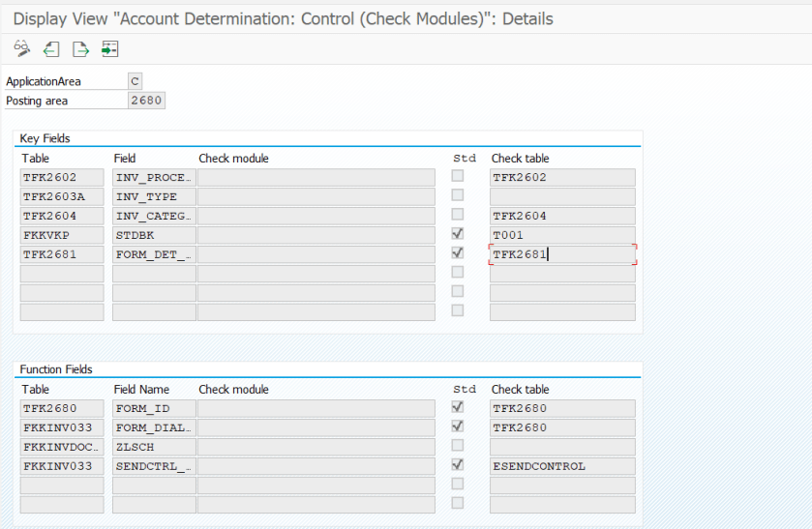Select the ZLSCH field name cell
This screenshot has width=812, height=529.
[x=153, y=447]
